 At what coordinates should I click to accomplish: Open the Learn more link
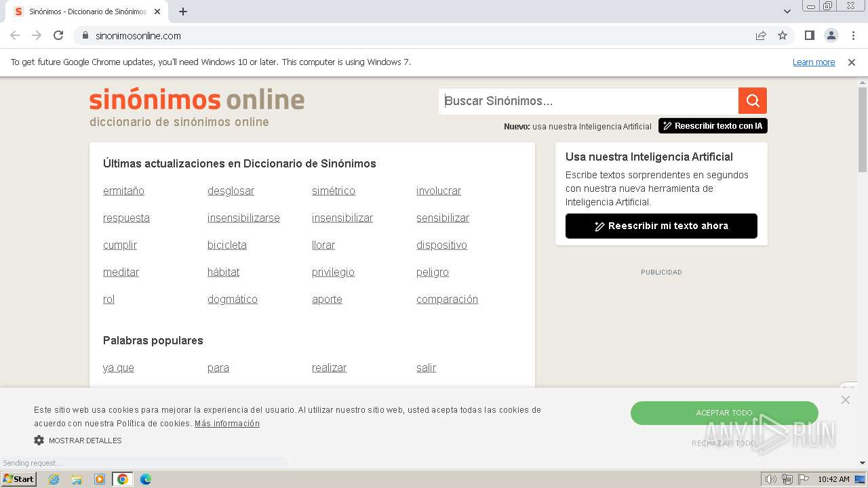(x=814, y=62)
